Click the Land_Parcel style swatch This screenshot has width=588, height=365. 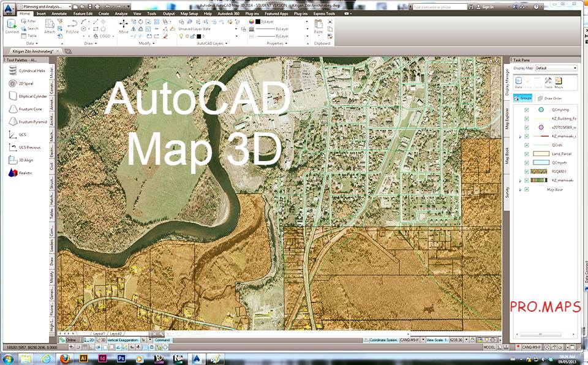pyautogui.click(x=540, y=154)
